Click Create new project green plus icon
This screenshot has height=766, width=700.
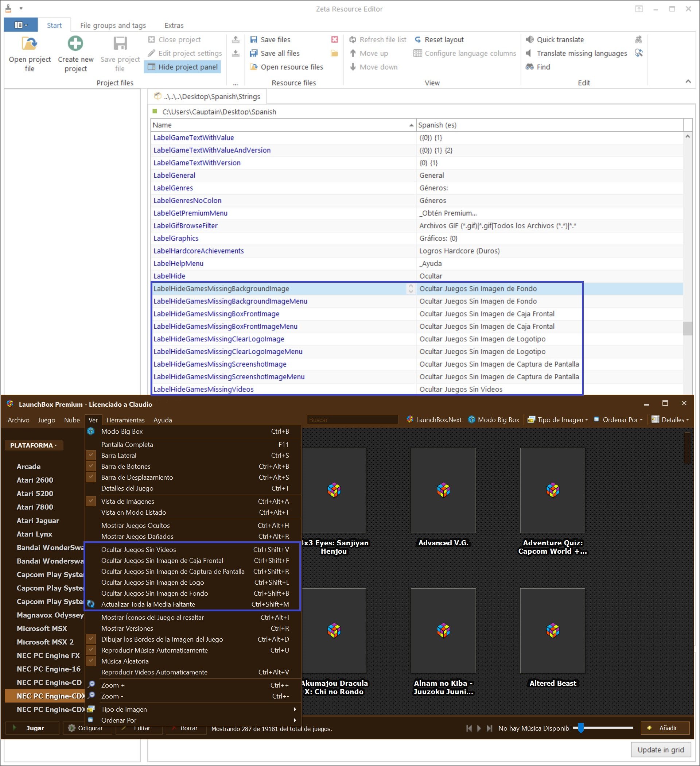click(x=75, y=43)
